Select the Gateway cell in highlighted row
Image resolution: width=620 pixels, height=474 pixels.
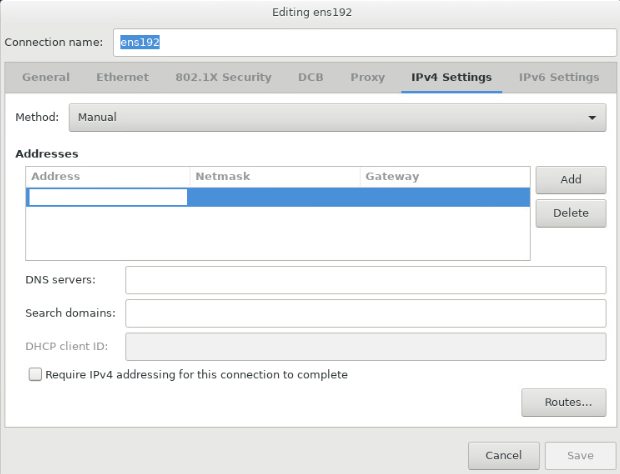[445, 197]
